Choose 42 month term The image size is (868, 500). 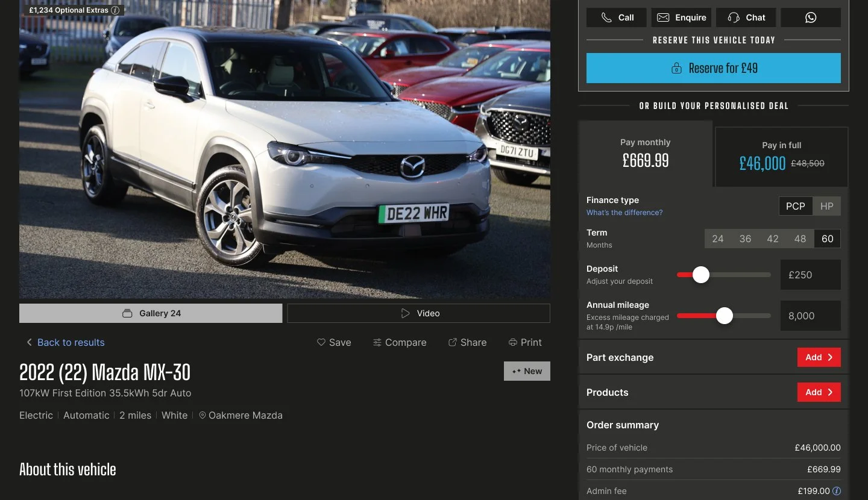(x=773, y=239)
